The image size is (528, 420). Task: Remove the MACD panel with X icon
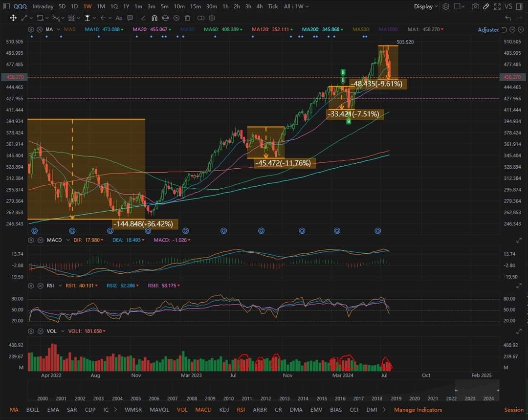(40, 240)
